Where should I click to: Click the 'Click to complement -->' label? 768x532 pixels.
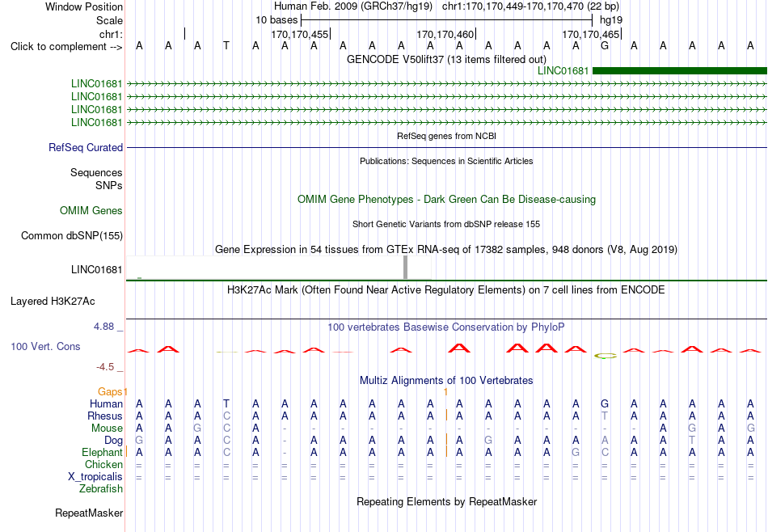coord(66,47)
